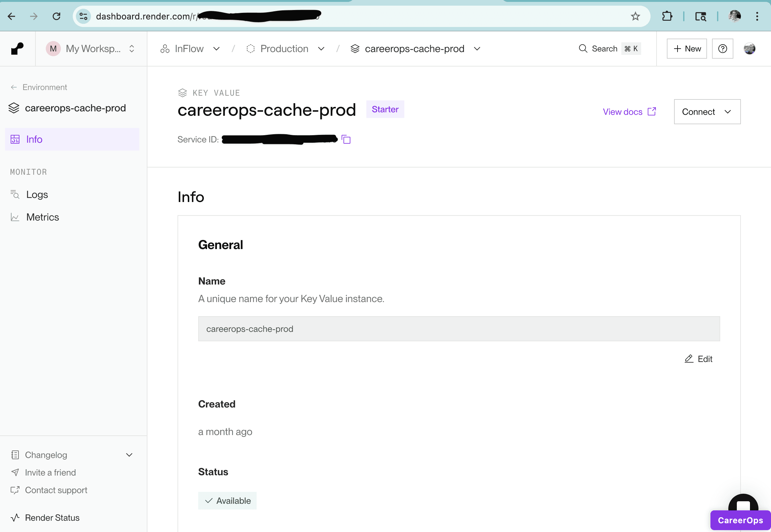This screenshot has height=532, width=771.
Task: Open browser extensions puzzle icon
Action: click(x=667, y=16)
